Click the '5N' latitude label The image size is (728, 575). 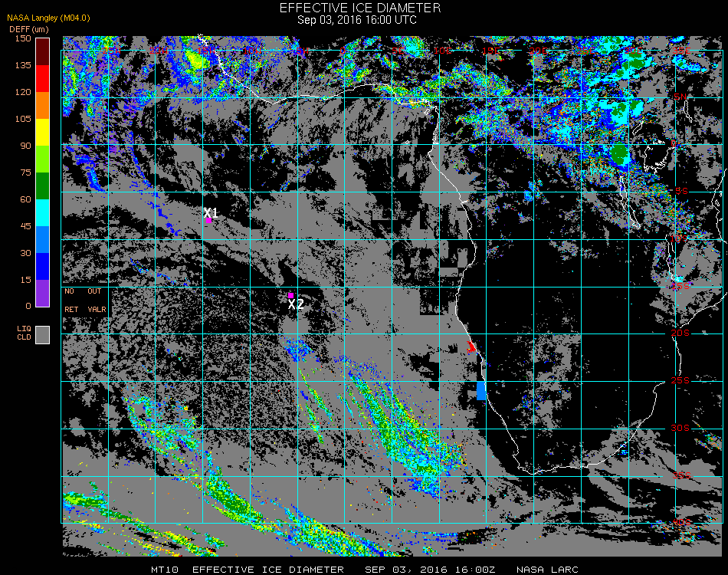680,97
